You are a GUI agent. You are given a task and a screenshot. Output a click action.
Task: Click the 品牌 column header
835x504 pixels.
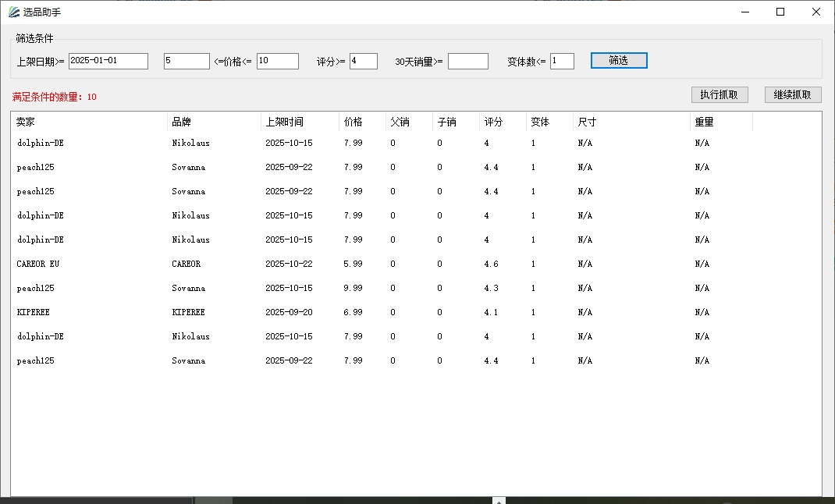[214, 122]
